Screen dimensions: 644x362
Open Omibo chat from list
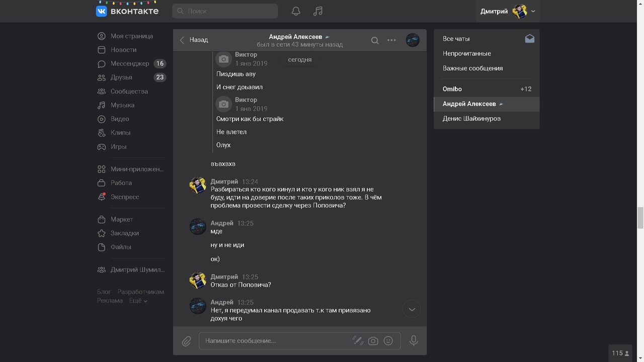[x=452, y=89]
